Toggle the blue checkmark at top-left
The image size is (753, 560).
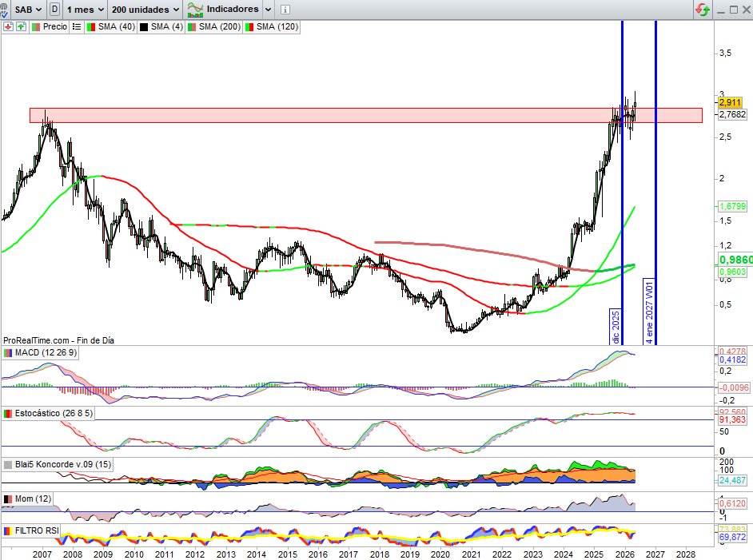3,14
